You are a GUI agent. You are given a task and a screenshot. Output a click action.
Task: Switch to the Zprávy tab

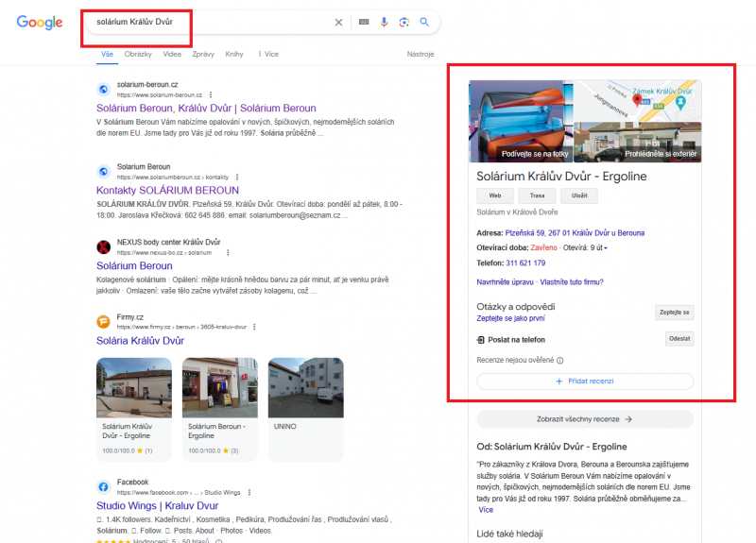coord(203,54)
